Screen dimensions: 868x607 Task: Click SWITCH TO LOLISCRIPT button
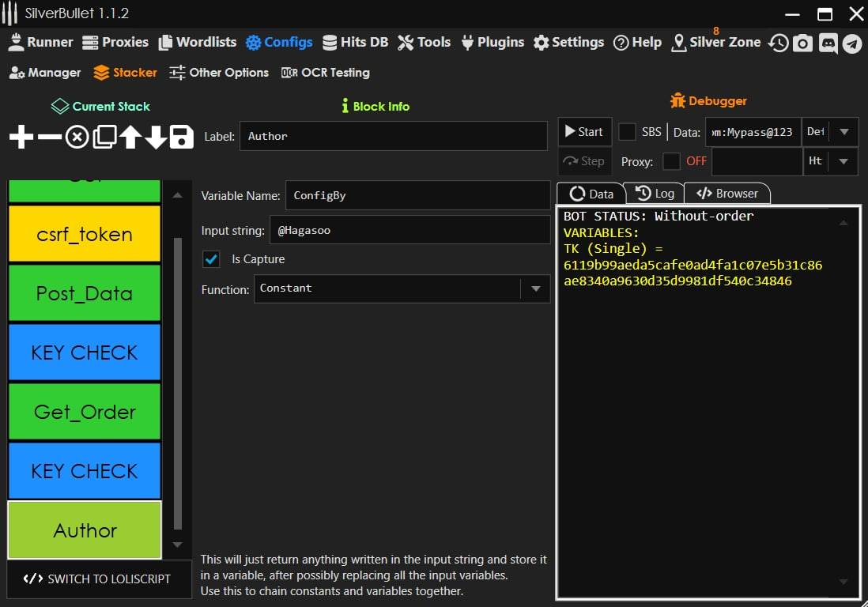click(98, 579)
